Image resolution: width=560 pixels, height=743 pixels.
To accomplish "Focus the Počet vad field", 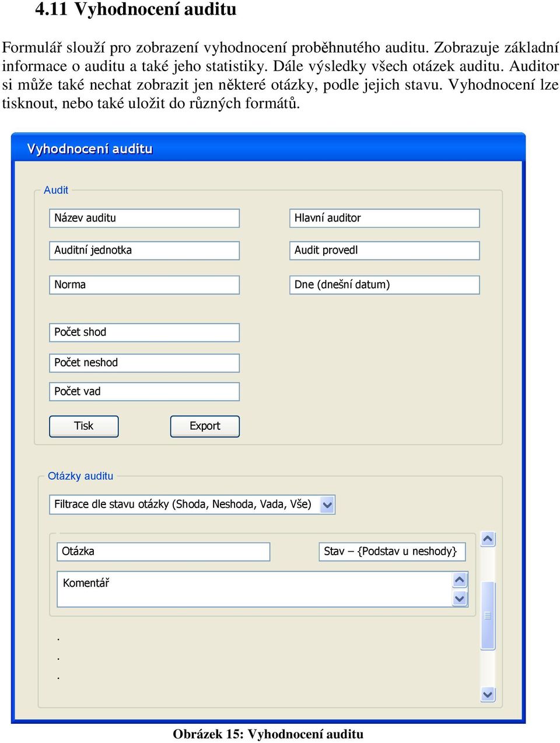I will pyautogui.click(x=144, y=391).
